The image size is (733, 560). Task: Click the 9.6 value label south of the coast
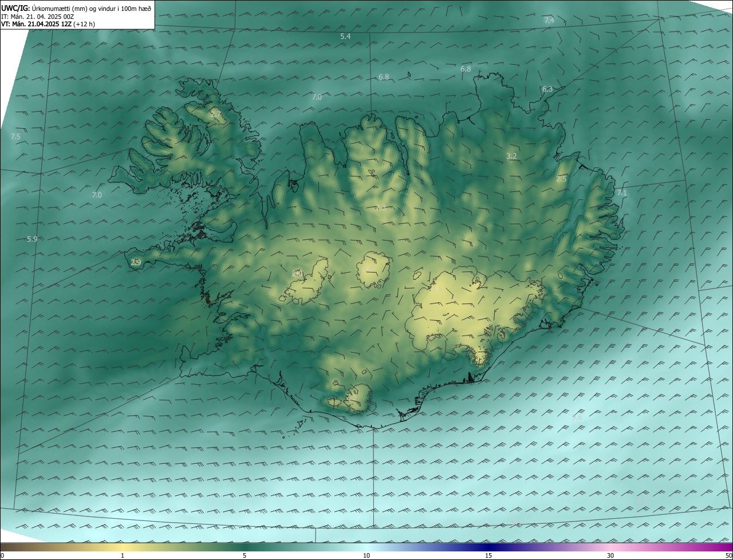[x=577, y=417]
